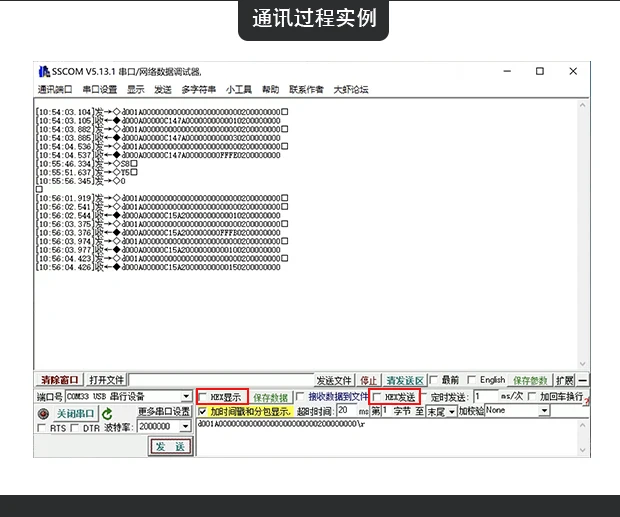Image resolution: width=620 pixels, height=517 pixels.
Task: Open the baud rate 2000000 dropdown
Action: click(185, 426)
